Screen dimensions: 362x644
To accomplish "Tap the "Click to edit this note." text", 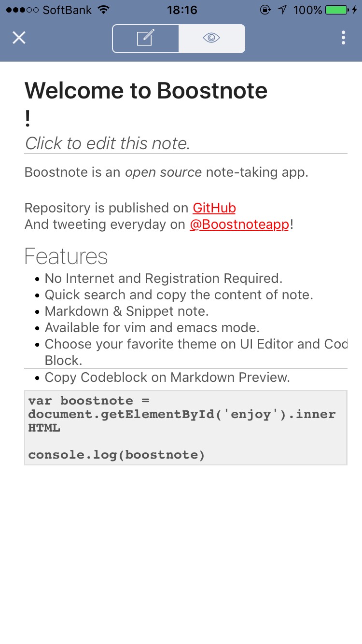I will [107, 143].
